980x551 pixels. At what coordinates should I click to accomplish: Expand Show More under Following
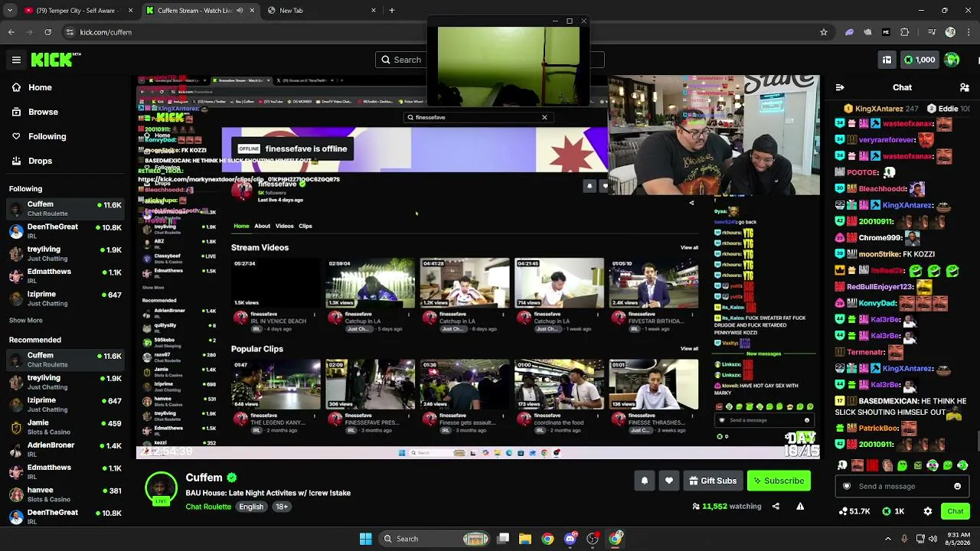pyautogui.click(x=26, y=321)
